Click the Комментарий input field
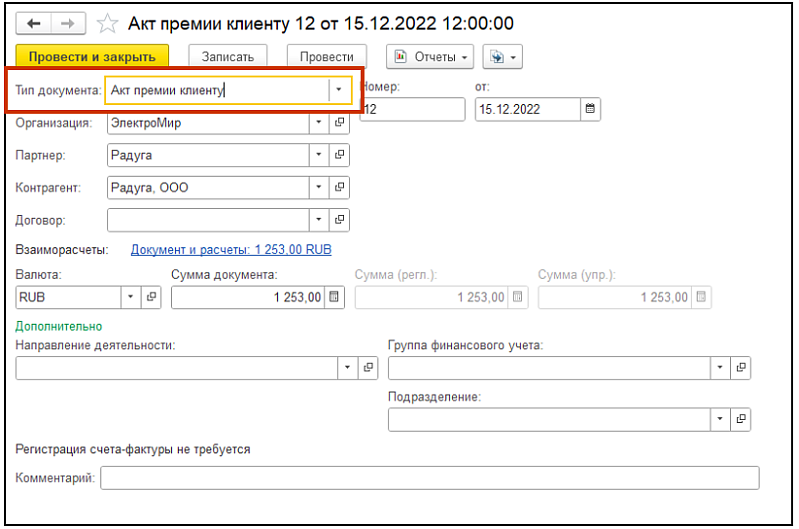This screenshot has height=529, width=799. (x=430, y=478)
